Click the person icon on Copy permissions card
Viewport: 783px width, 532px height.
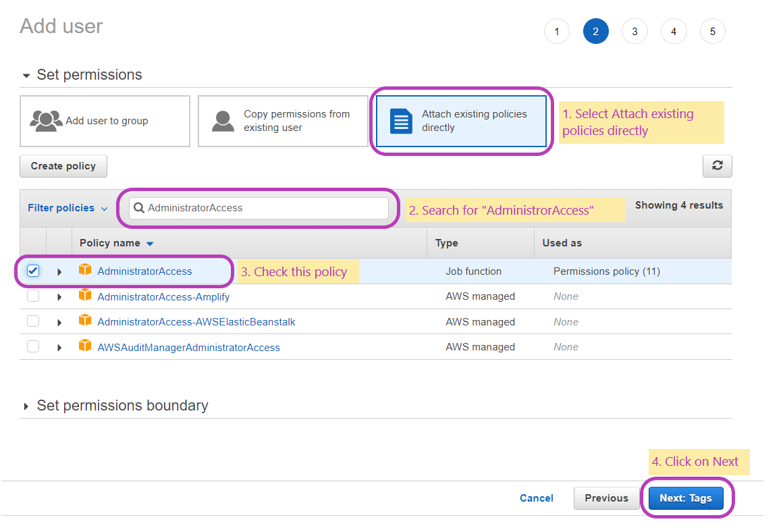pyautogui.click(x=223, y=120)
